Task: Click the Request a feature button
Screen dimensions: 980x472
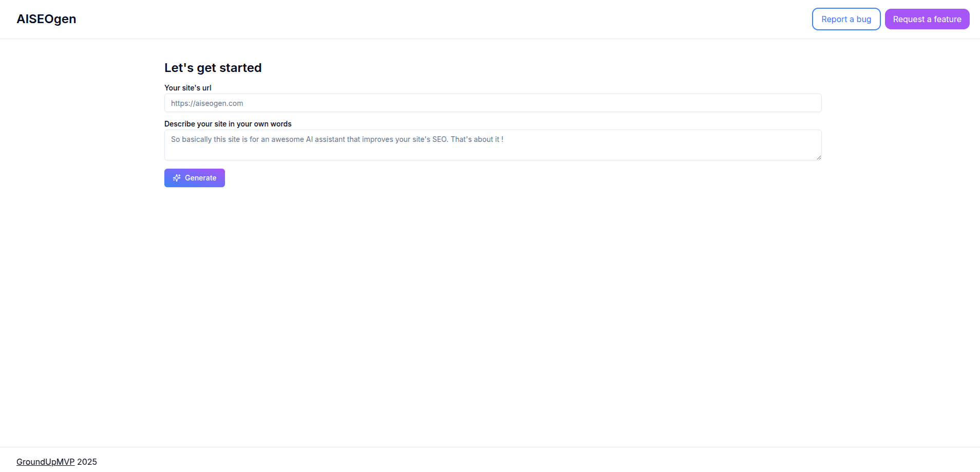Action: [x=927, y=19]
